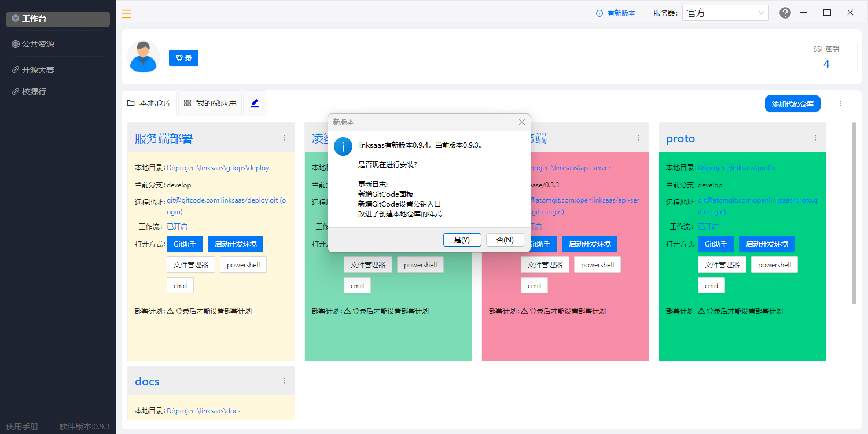
Task: Click cmd button in the pink card
Action: point(534,285)
